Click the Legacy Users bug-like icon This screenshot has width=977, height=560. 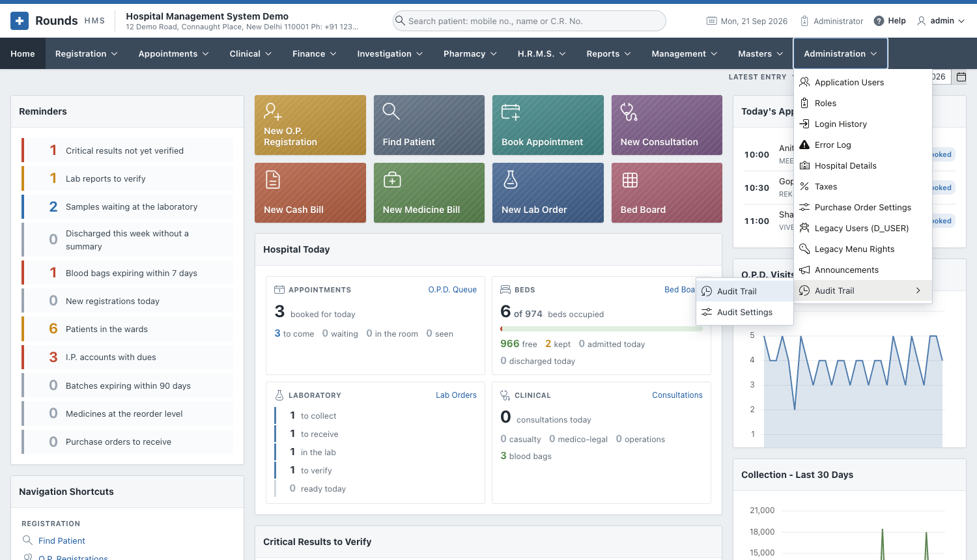[804, 228]
